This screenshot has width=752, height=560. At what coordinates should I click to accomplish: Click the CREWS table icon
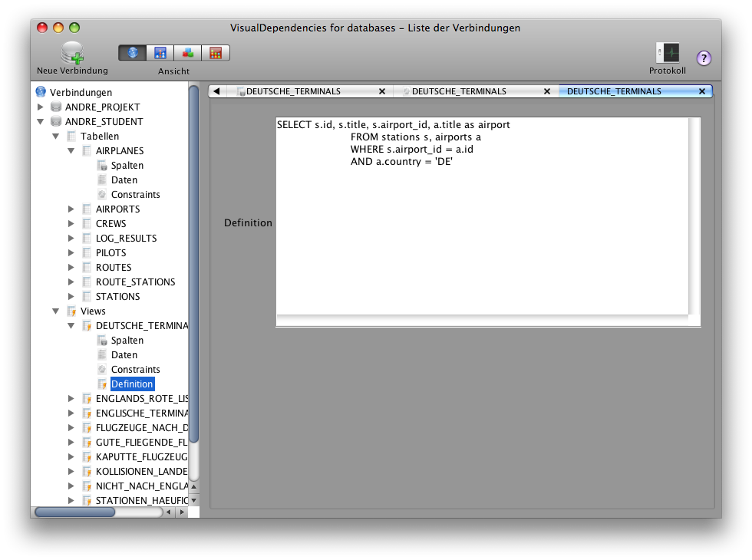87,223
